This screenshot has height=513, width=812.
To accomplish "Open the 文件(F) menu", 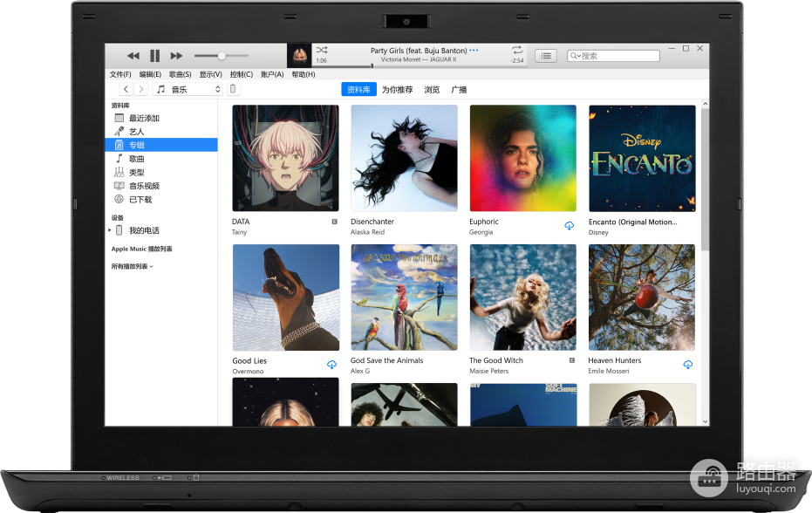I will coord(120,75).
